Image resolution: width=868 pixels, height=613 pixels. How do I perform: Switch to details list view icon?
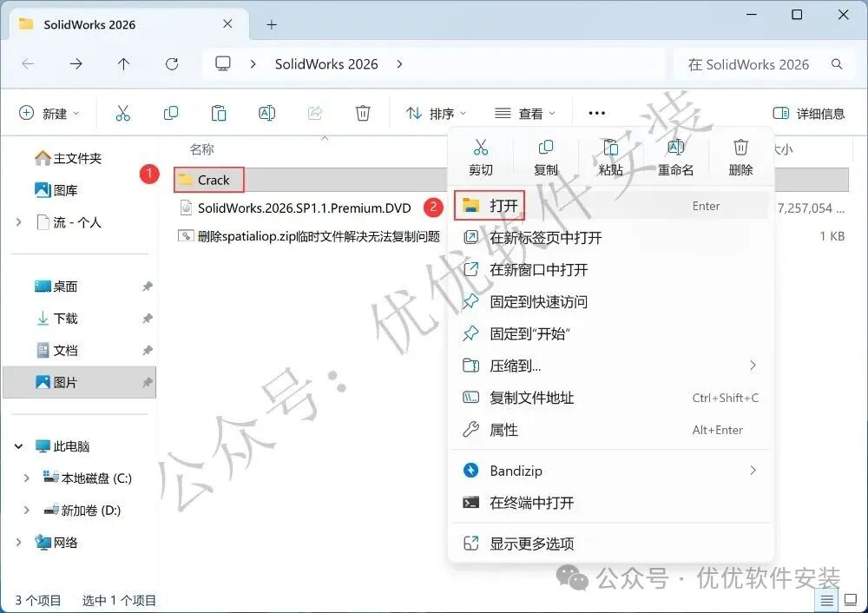(827, 600)
